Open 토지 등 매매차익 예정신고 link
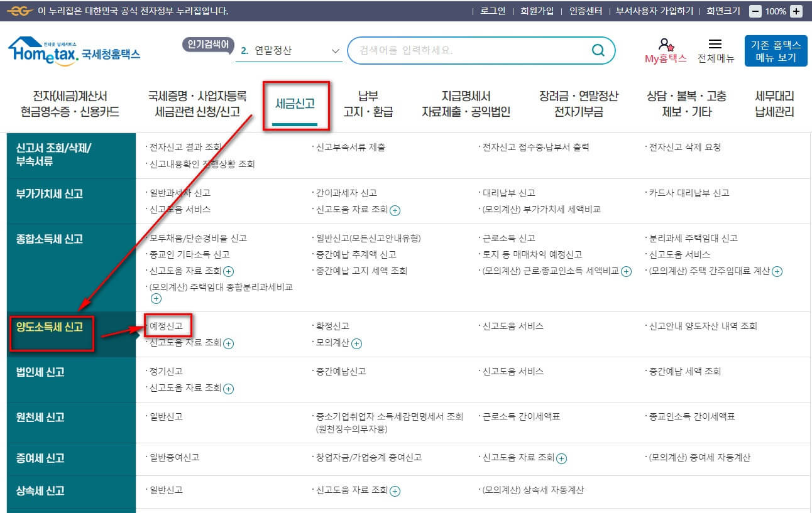This screenshot has height=513, width=812. [532, 255]
